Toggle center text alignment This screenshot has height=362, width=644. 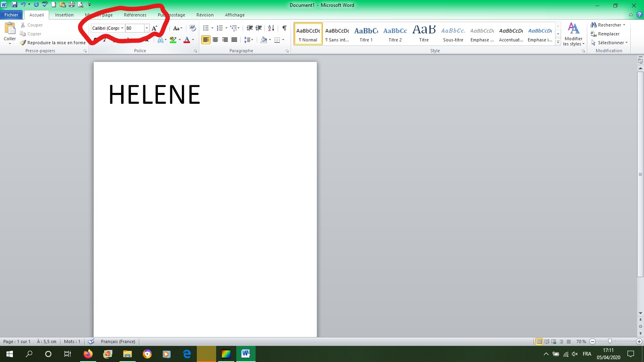coord(215,40)
